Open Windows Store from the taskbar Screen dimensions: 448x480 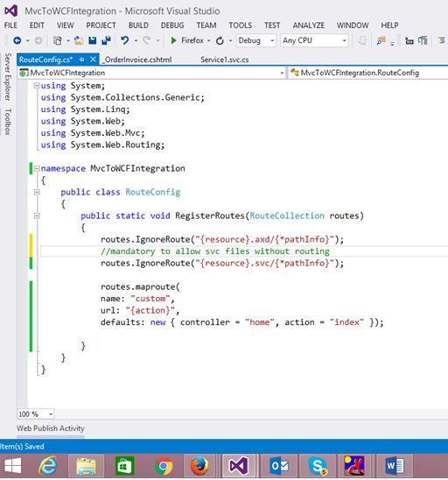[125, 466]
